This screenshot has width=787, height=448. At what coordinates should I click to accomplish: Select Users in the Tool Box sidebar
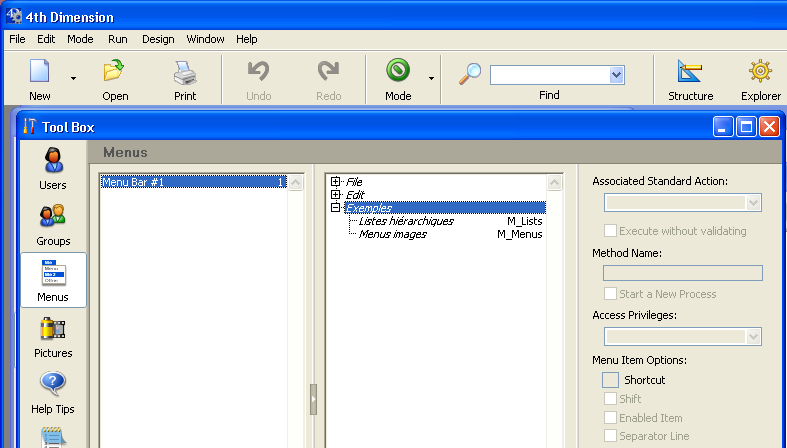coord(53,167)
